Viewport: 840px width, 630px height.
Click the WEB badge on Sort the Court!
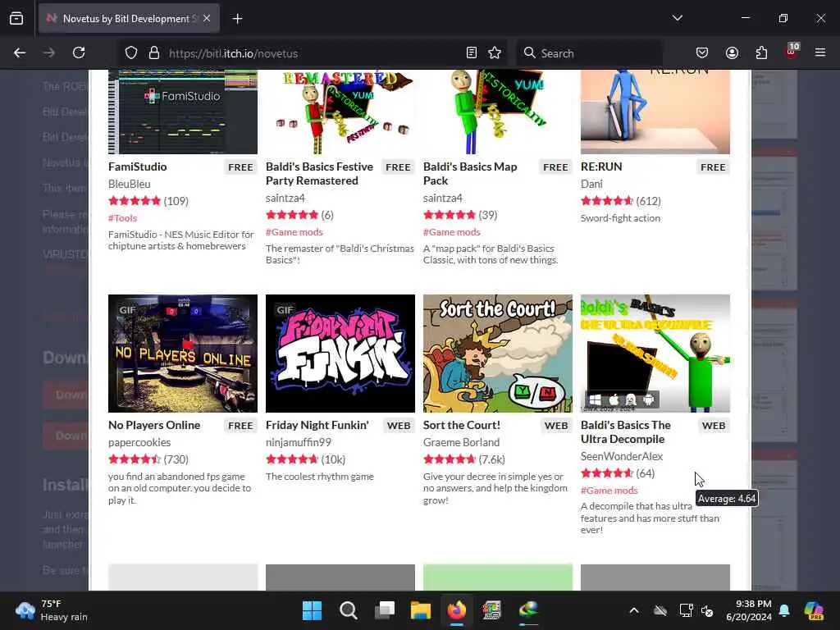coord(556,426)
